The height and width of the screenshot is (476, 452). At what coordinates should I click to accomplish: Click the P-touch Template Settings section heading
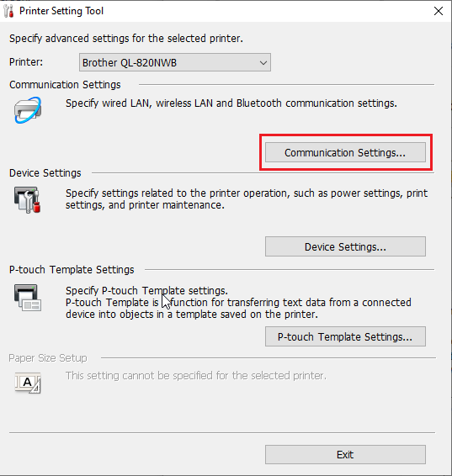(x=72, y=270)
